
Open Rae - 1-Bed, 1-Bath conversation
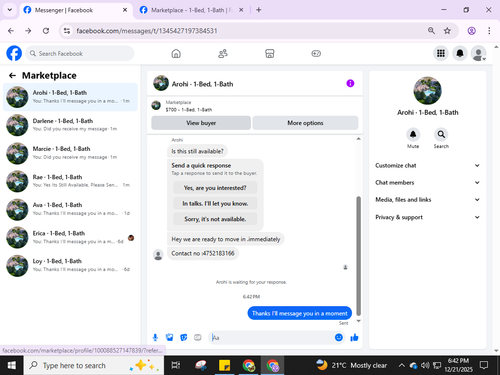click(x=70, y=181)
